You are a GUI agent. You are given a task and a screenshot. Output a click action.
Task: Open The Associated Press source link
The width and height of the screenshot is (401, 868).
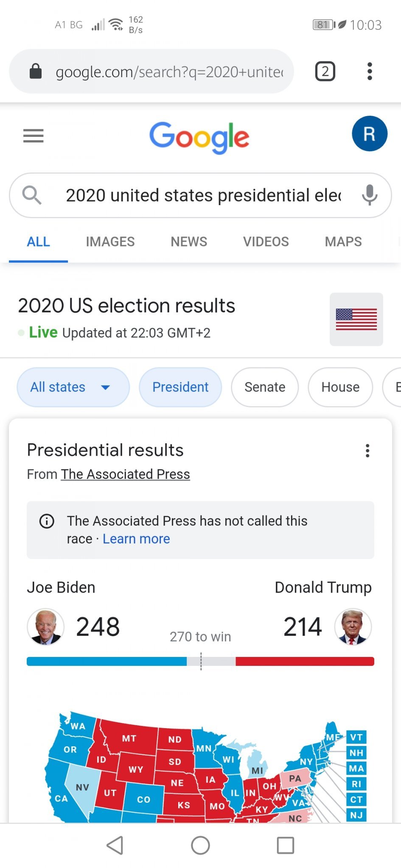click(x=126, y=474)
